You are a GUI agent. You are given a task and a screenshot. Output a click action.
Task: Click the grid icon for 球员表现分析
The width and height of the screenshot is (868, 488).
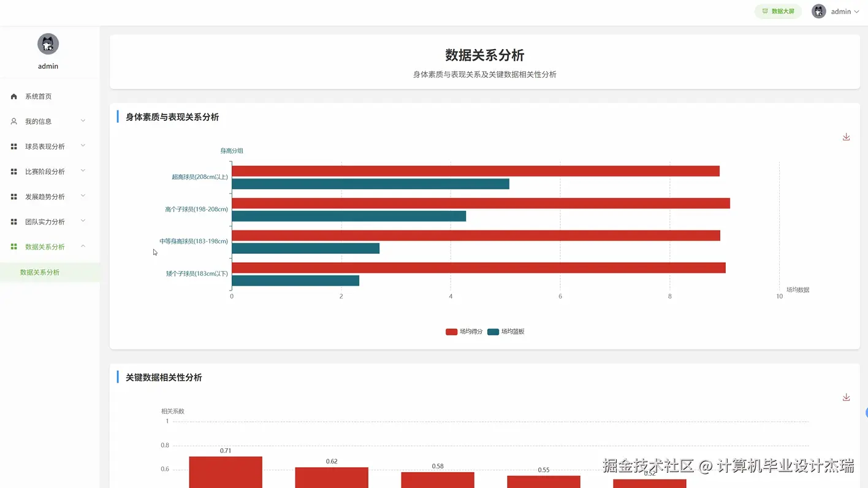tap(13, 146)
